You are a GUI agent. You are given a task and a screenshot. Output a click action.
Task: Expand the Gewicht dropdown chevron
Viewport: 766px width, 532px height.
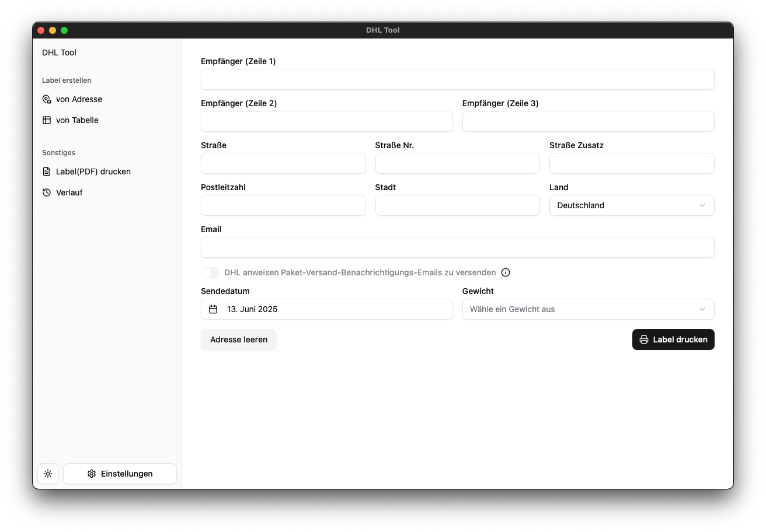(x=702, y=309)
